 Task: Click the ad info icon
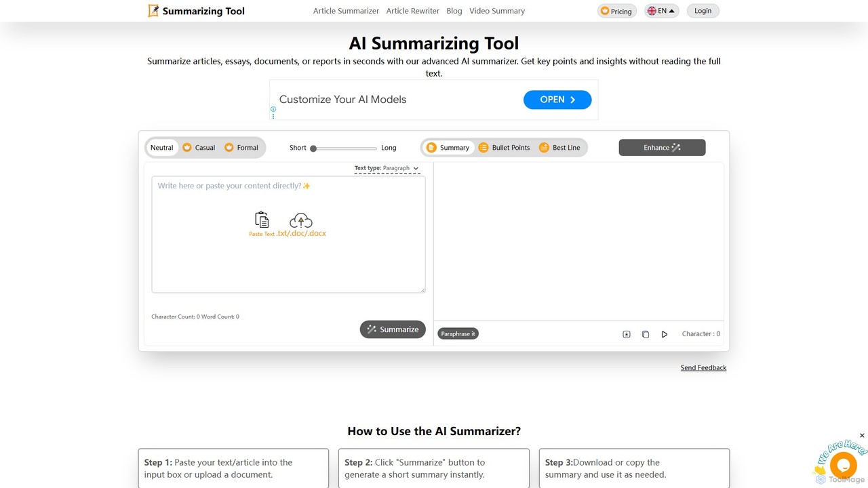pos(273,109)
